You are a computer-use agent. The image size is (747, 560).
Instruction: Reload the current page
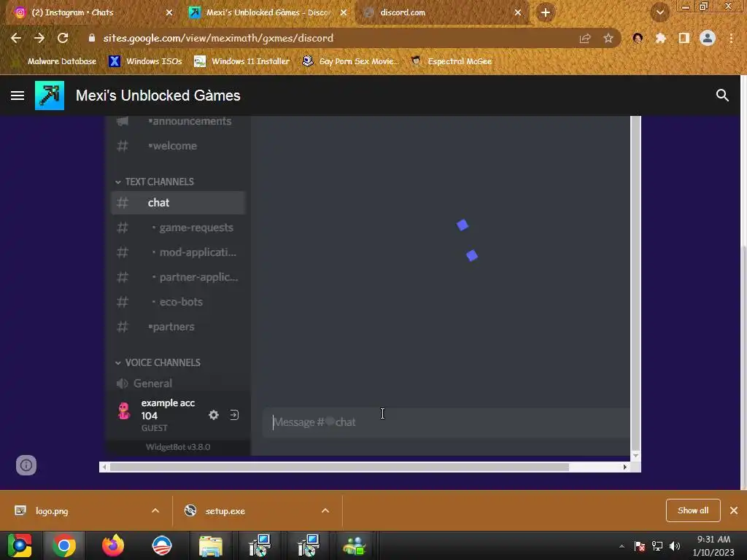(x=63, y=38)
